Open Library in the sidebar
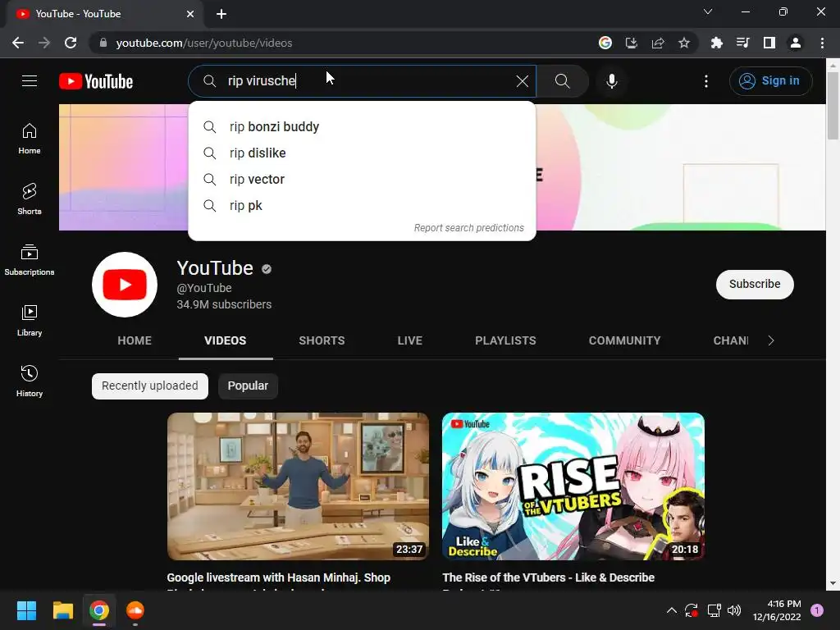Screen dimensions: 840x630 (30, 321)
